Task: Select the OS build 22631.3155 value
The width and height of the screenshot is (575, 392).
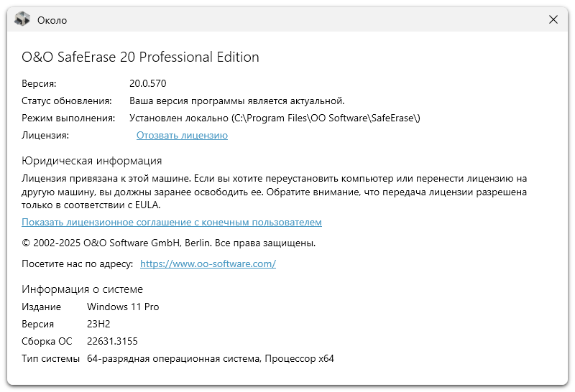Action: (x=112, y=341)
